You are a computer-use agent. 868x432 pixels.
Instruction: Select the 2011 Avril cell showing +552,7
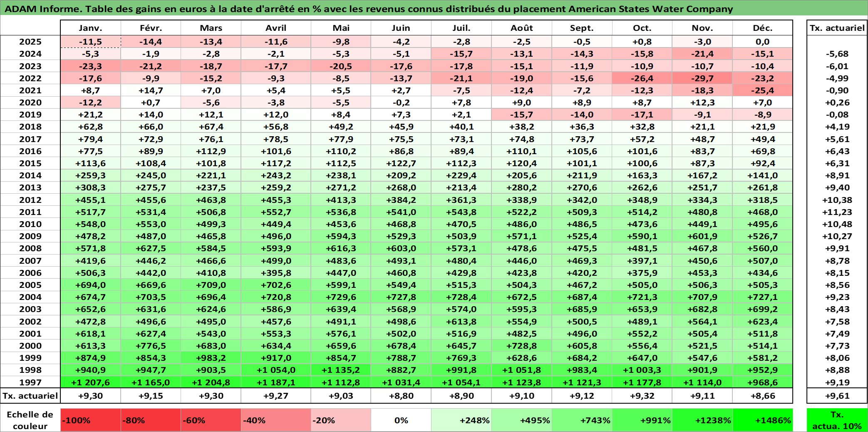[276, 212]
